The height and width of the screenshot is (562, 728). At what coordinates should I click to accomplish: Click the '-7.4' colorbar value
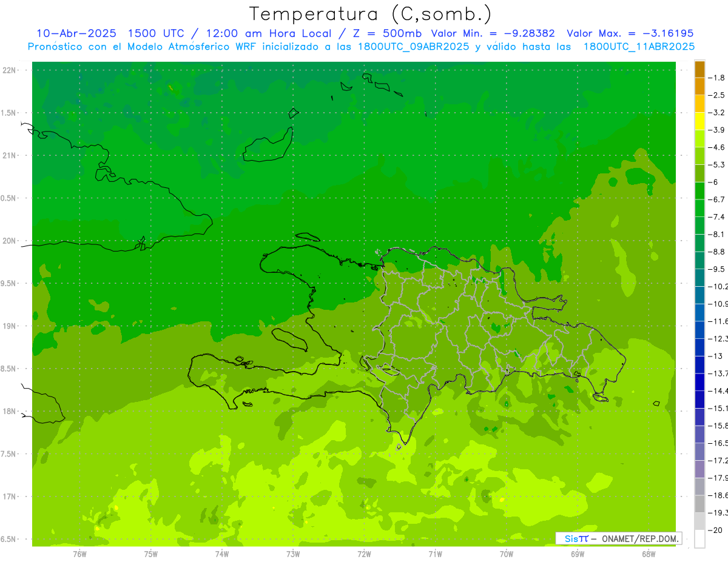pos(716,217)
